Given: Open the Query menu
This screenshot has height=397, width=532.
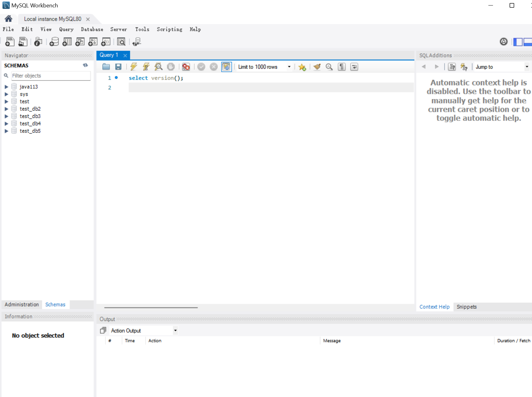Looking at the screenshot, I should point(66,29).
